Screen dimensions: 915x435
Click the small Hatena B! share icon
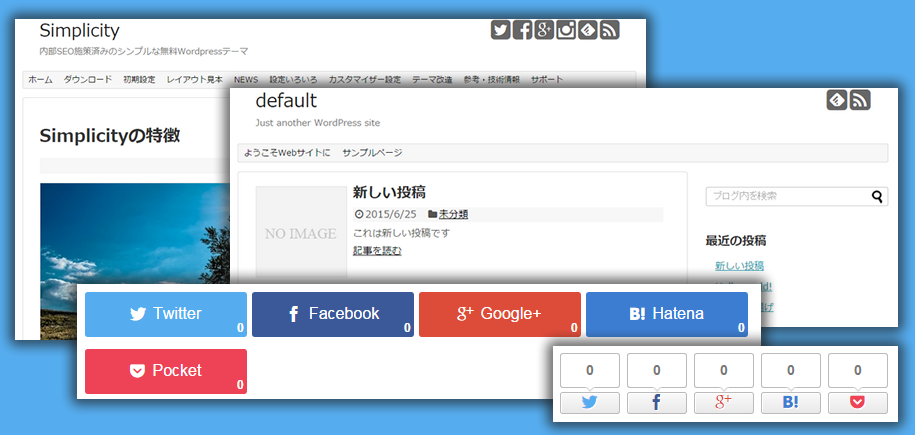click(791, 403)
